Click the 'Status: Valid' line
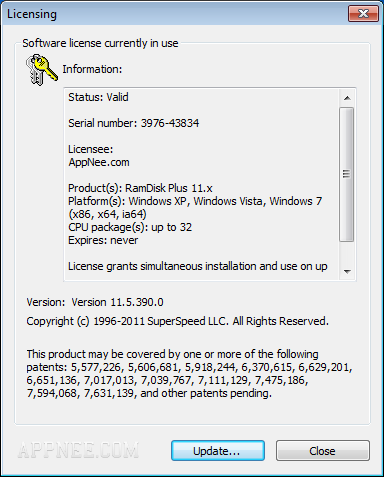 coord(98,97)
